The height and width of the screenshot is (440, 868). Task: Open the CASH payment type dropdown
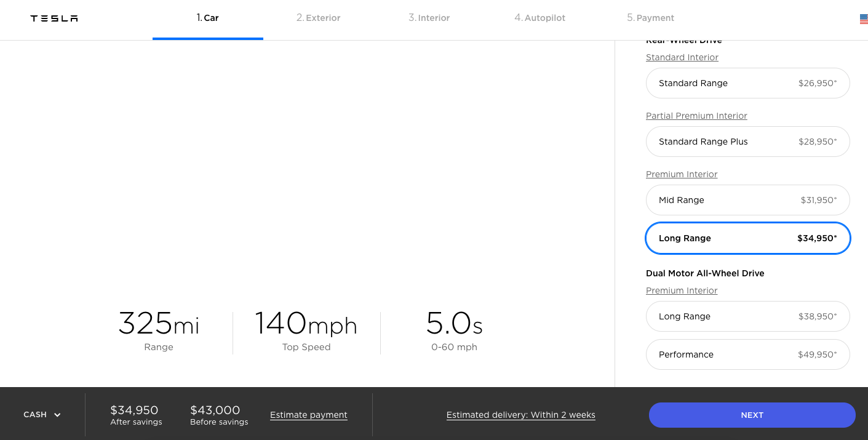(42, 415)
